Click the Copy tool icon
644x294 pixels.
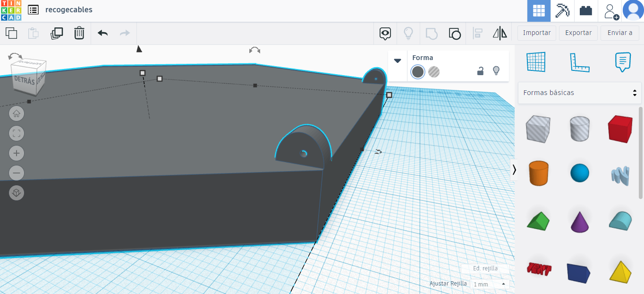(11, 33)
